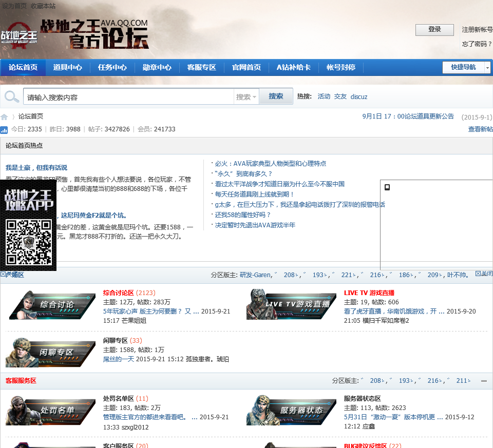Open post 我是土豪,但我有话说
Screen dimensions: 493x448
coord(36,168)
